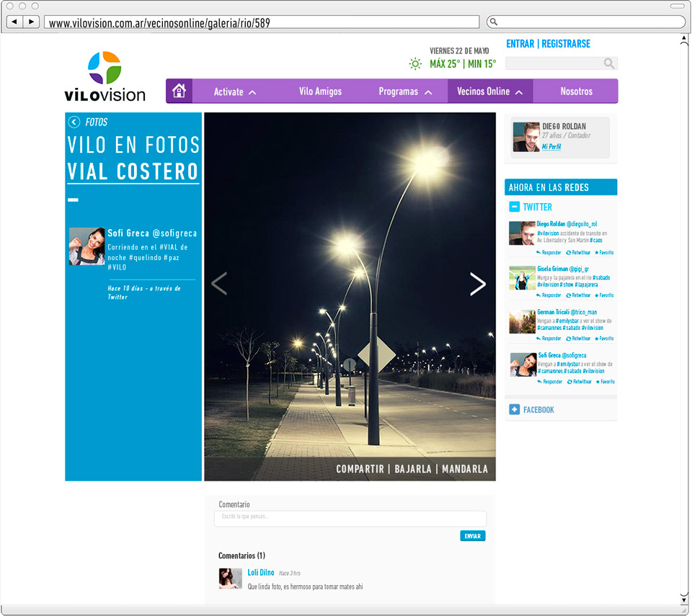This screenshot has width=692, height=616.
Task: Expand the Facebook section with the plus toggle
Action: (514, 409)
